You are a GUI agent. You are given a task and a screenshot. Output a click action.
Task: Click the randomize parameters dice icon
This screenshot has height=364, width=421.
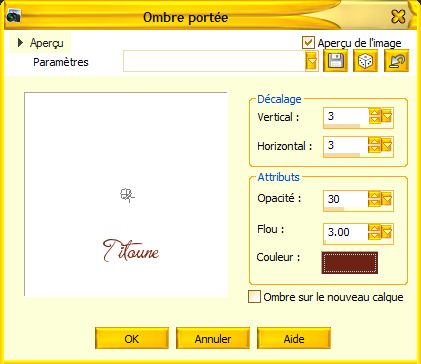point(365,61)
